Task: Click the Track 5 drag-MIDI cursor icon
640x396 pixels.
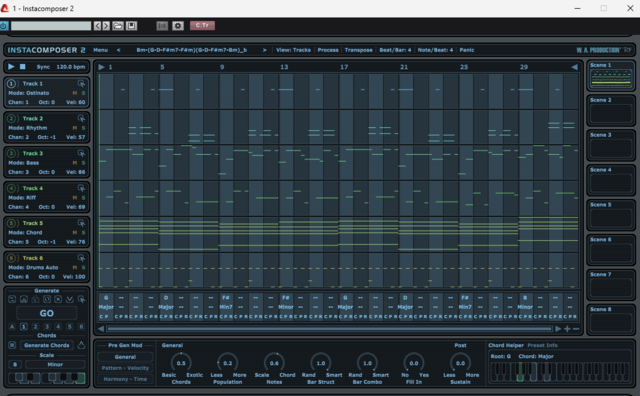Action: (81, 223)
